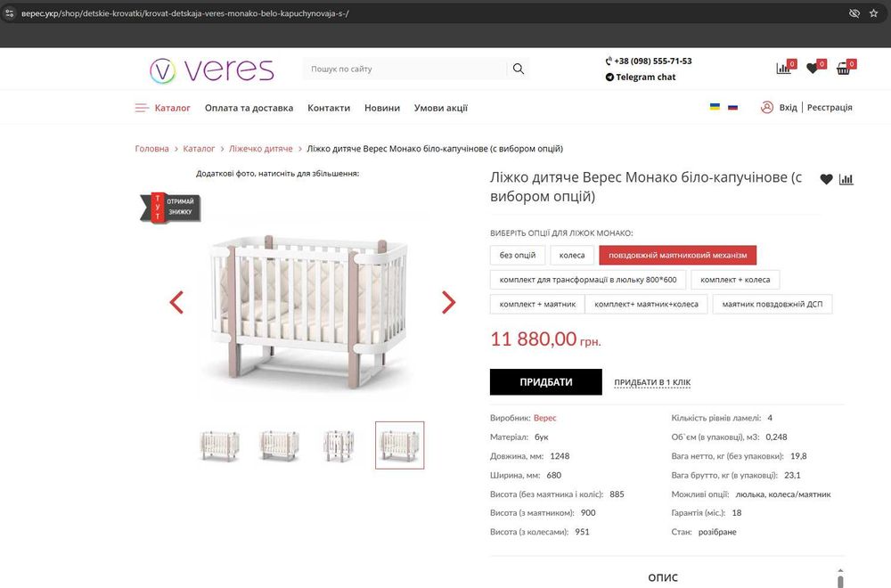Select the "колеса" option
The height and width of the screenshot is (588, 891).
[x=572, y=255]
